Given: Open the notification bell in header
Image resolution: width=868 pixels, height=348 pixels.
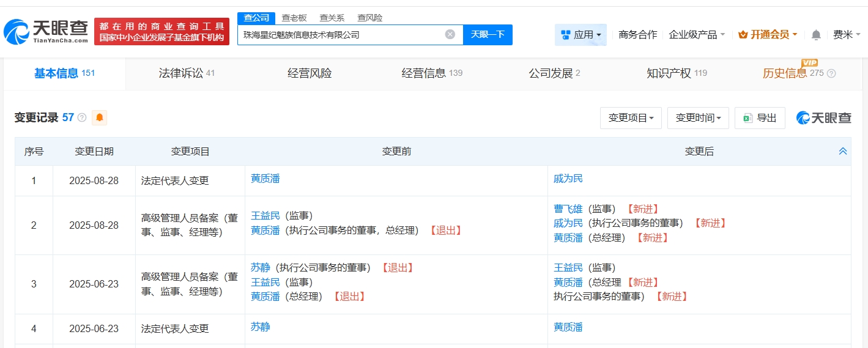Looking at the screenshot, I should 816,35.
